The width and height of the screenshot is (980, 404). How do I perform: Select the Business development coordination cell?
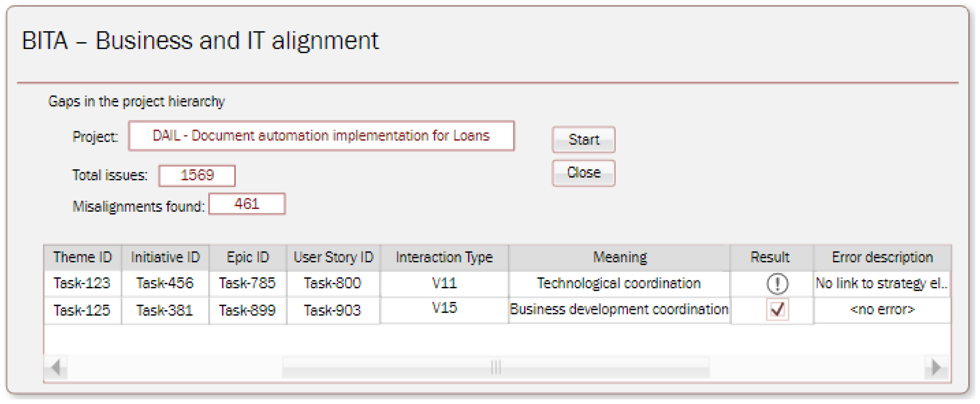[x=618, y=310]
